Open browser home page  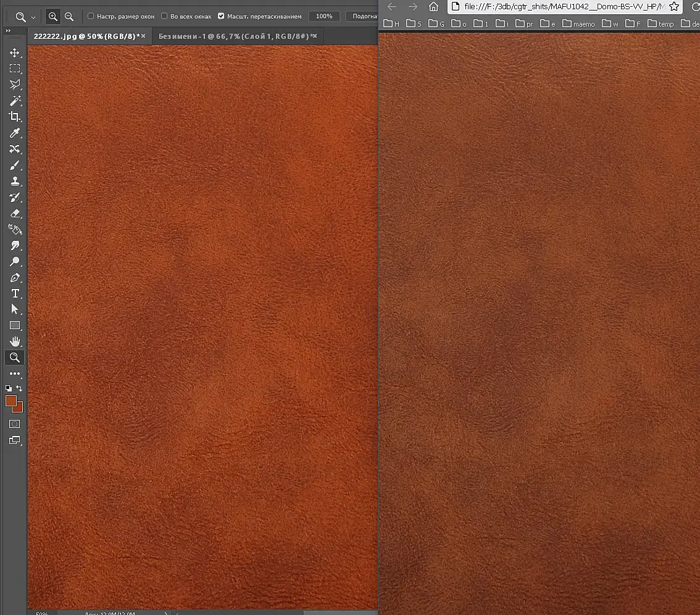[x=433, y=7]
